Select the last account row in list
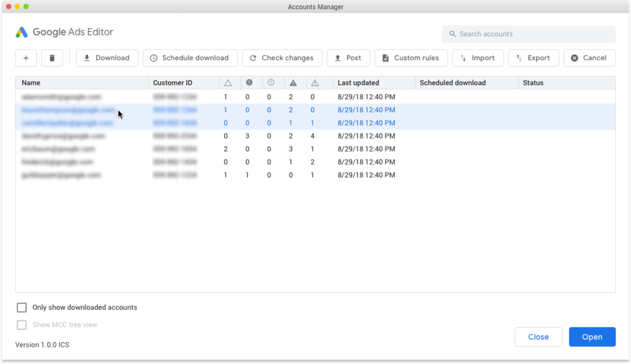Screen dimensions: 631x364 [315, 175]
